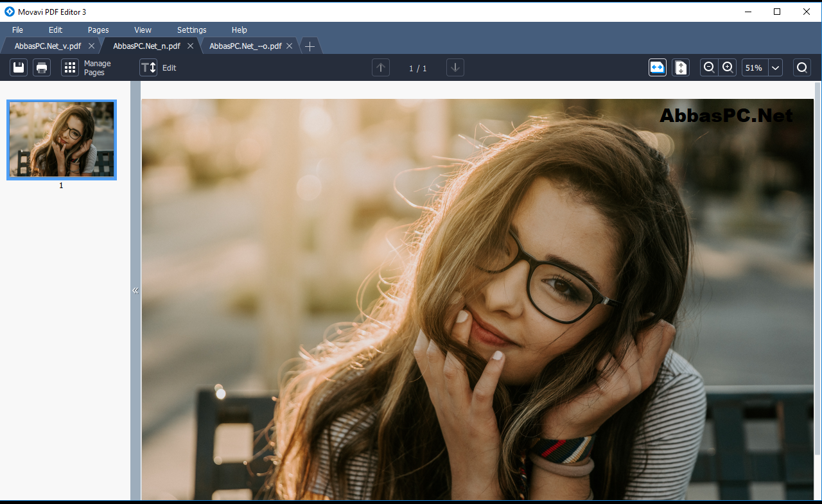Image resolution: width=822 pixels, height=504 pixels.
Task: Select page 1 thumbnail in sidebar
Action: (x=62, y=139)
